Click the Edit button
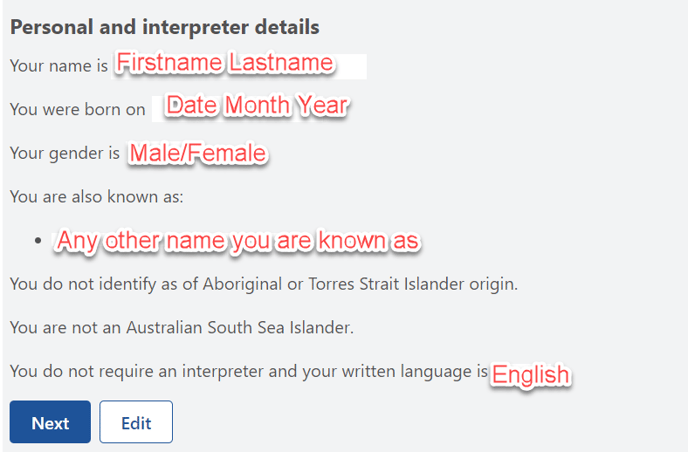The width and height of the screenshot is (688, 452). 136,422
